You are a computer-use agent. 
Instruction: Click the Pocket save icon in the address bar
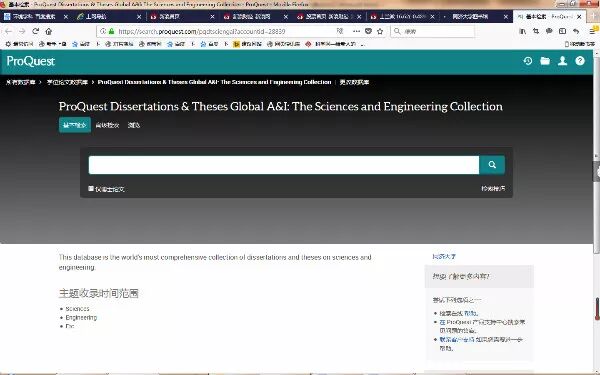click(x=368, y=31)
